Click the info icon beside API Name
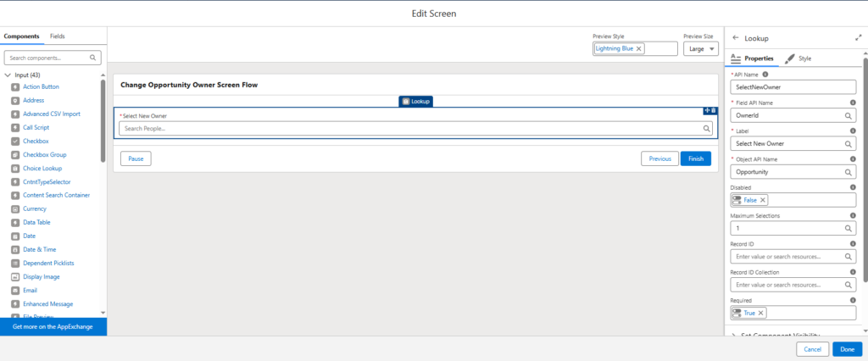Viewport: 868px width, 361px height. pyautogui.click(x=765, y=75)
